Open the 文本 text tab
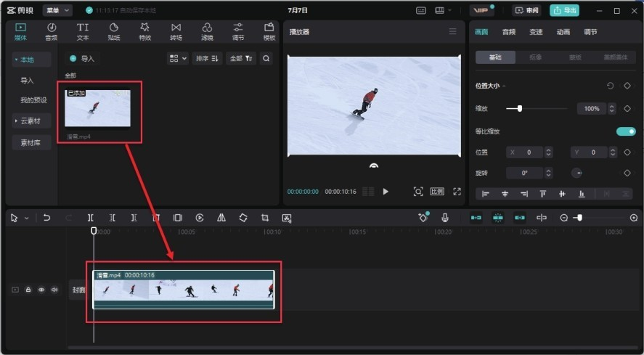The image size is (644, 355). 83,32
